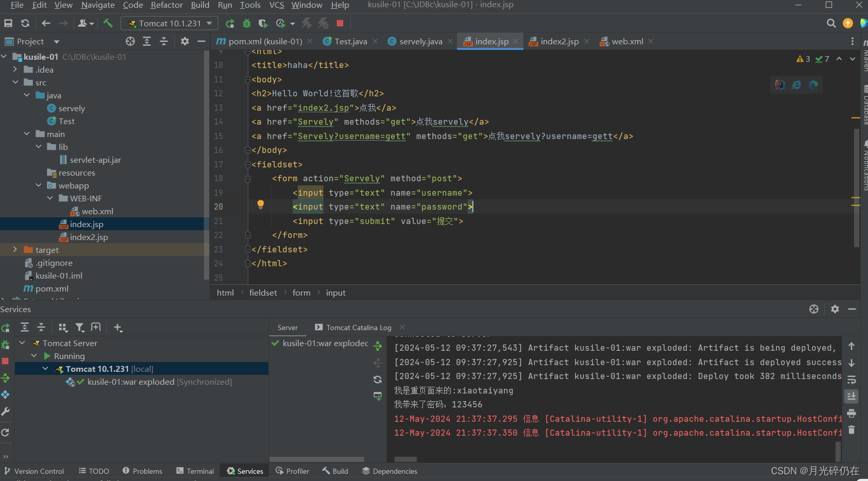Click the console horizontal scrollbar
Image resolution: width=868 pixels, height=481 pixels.
point(405,459)
